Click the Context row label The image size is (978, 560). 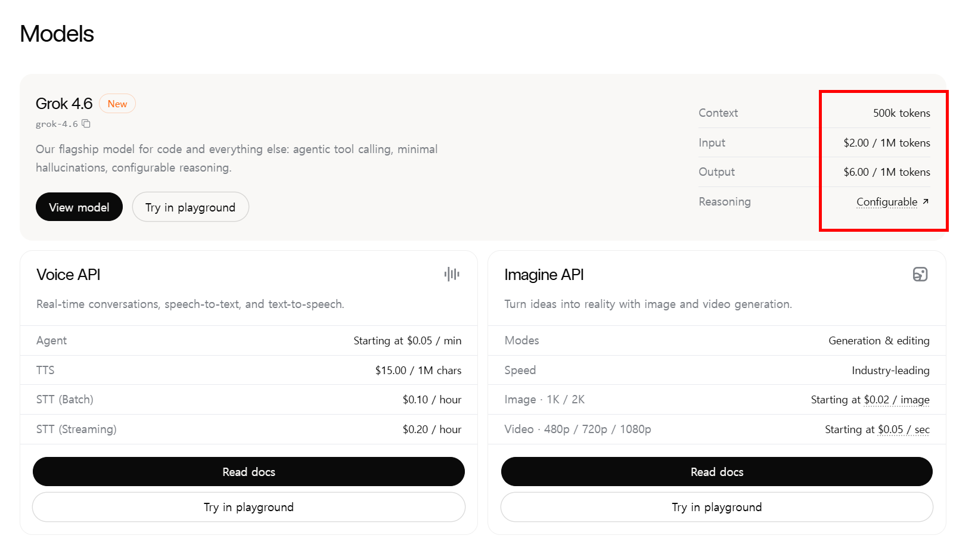718,113
